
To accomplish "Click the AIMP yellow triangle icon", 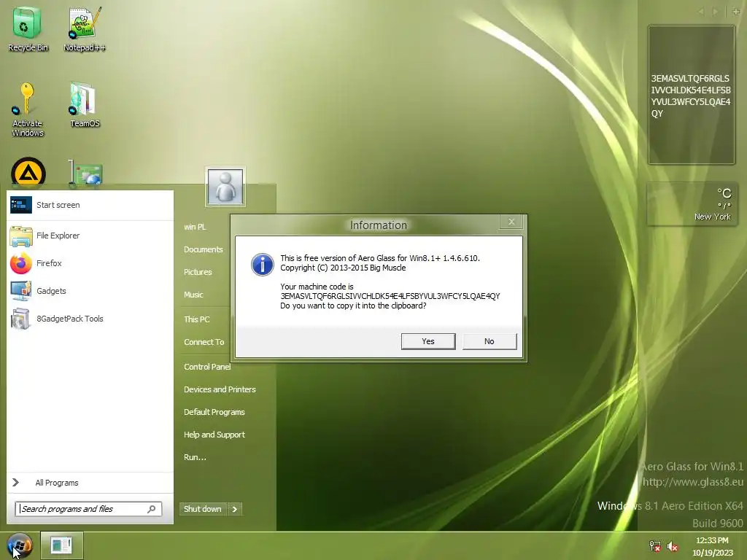I will tap(28, 171).
